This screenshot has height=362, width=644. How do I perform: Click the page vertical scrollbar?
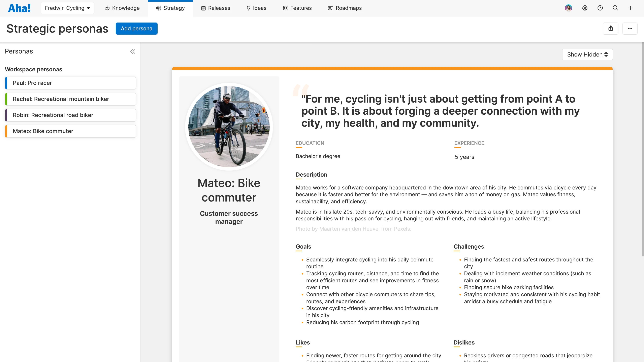pos(643,150)
